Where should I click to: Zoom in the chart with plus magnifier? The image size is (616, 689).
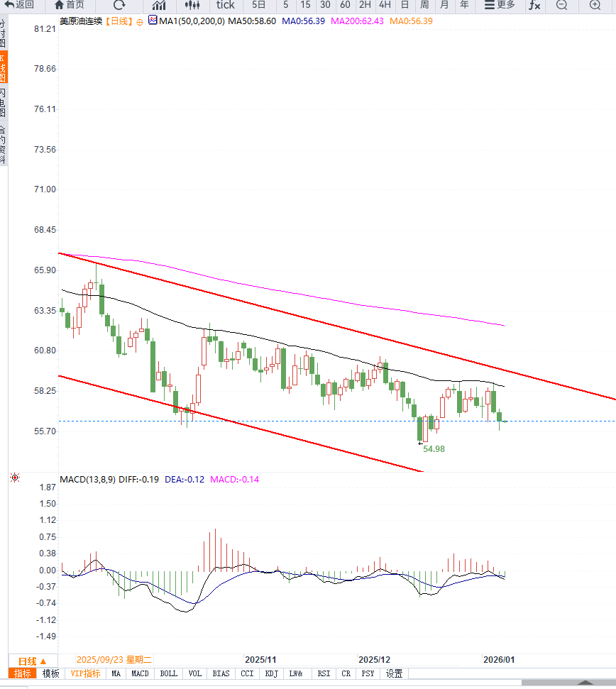595,5
